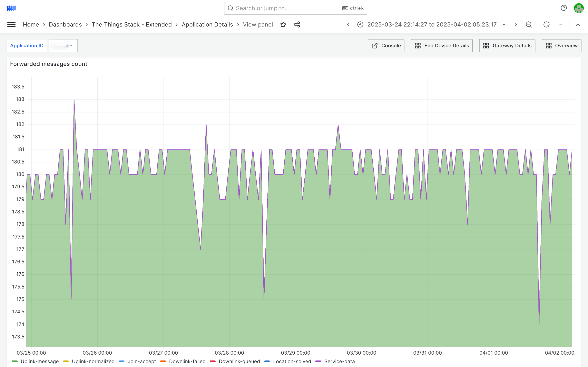Click the Console link button

tap(386, 46)
